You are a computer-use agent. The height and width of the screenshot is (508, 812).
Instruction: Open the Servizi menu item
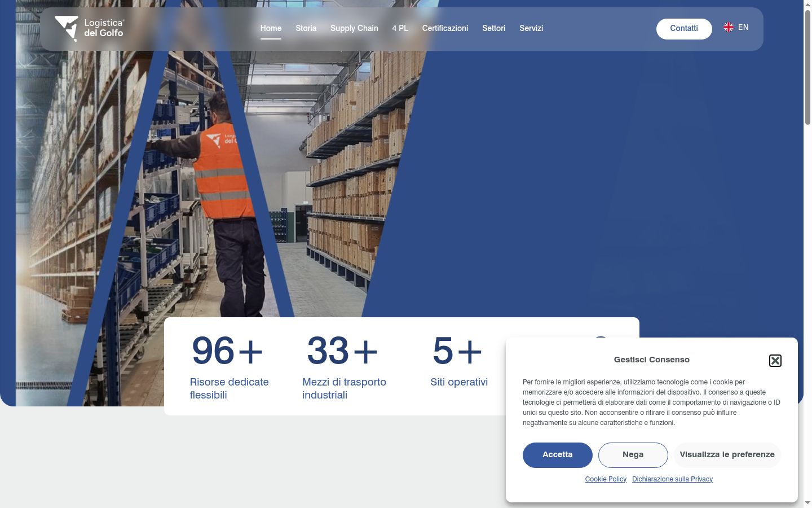[x=531, y=28]
